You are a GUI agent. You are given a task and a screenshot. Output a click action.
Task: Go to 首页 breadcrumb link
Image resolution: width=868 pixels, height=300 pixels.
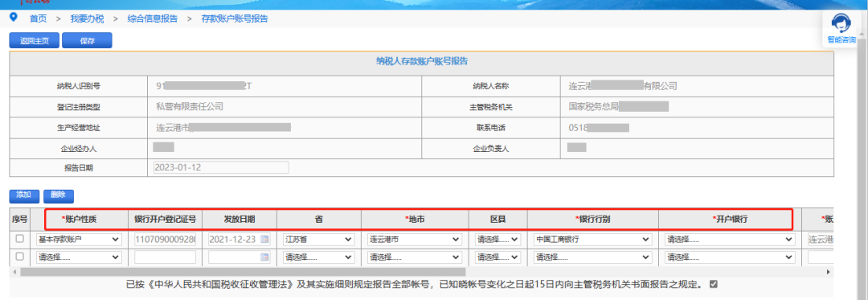pyautogui.click(x=39, y=18)
